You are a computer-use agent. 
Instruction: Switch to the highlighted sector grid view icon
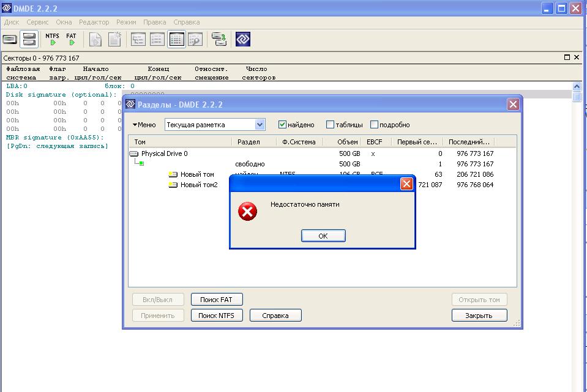pyautogui.click(x=176, y=39)
